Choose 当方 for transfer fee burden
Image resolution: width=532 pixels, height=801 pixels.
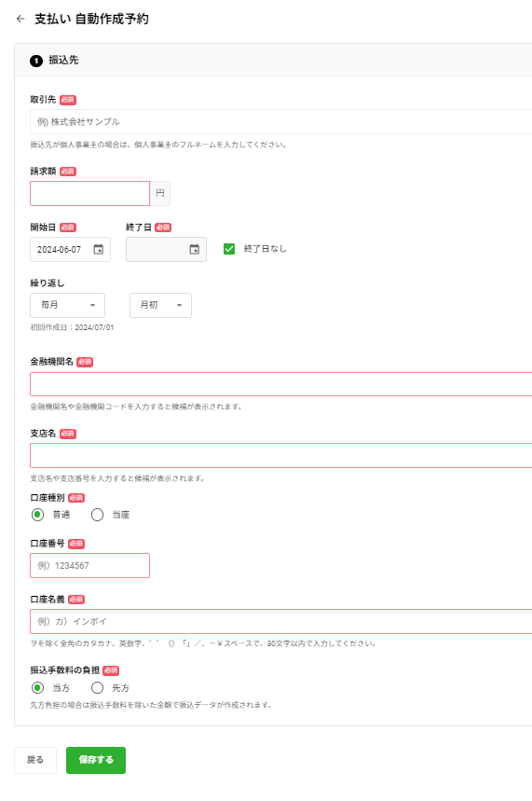pos(38,687)
